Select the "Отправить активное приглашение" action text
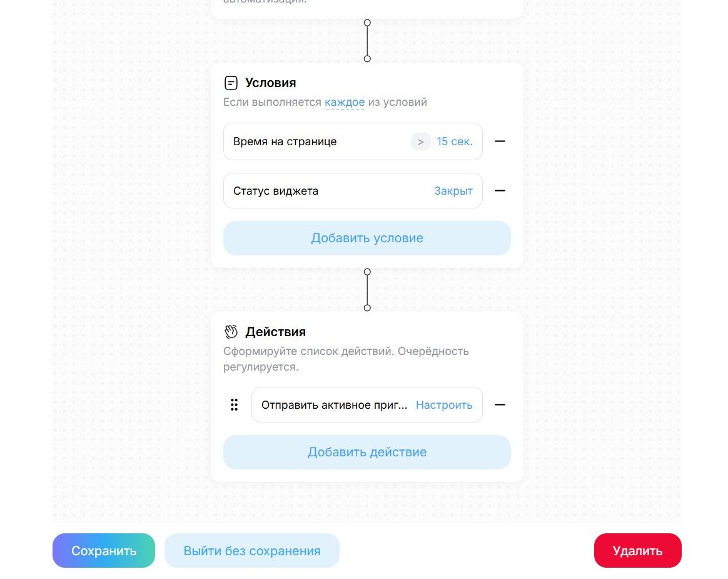This screenshot has height=579, width=728. pos(334,405)
